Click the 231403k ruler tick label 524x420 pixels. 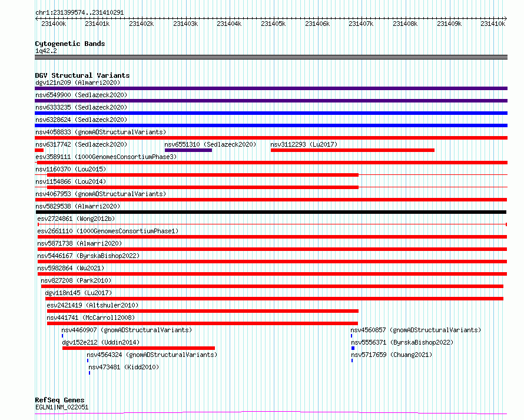click(185, 24)
